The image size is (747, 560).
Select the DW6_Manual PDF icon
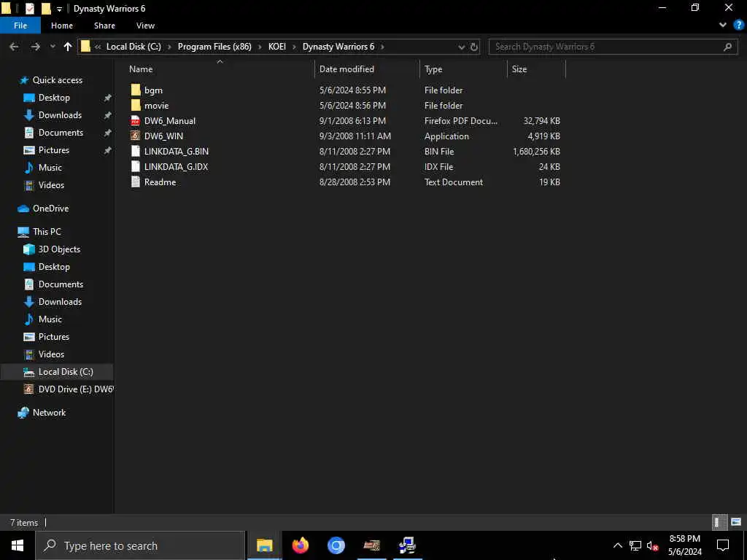pyautogui.click(x=136, y=120)
